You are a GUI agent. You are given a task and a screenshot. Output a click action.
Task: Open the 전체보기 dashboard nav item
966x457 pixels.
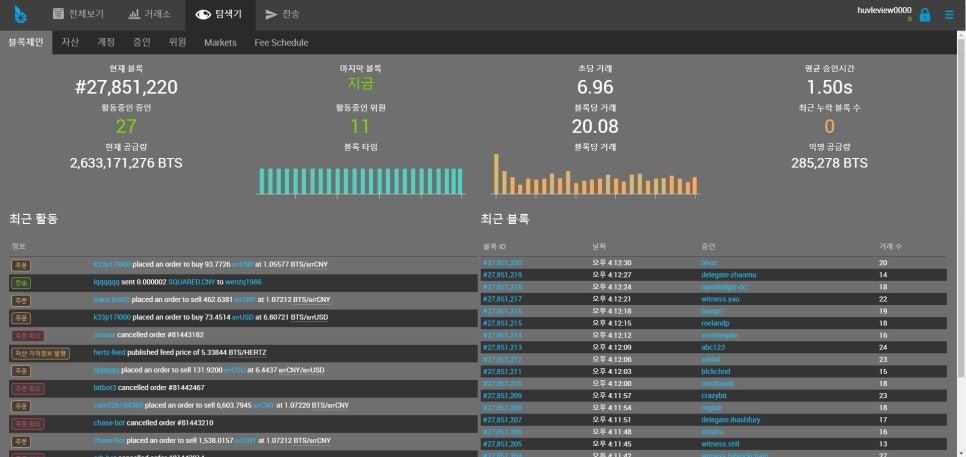pyautogui.click(x=77, y=14)
